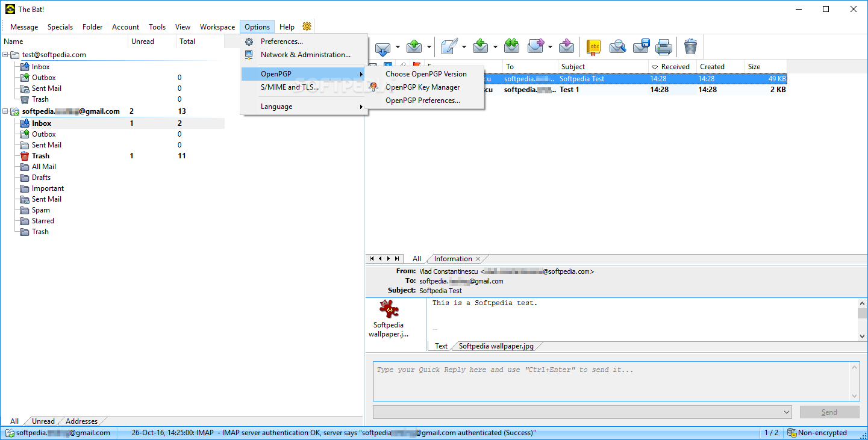The height and width of the screenshot is (440, 868).
Task: Click the Send queued mail icon
Action: click(414, 46)
